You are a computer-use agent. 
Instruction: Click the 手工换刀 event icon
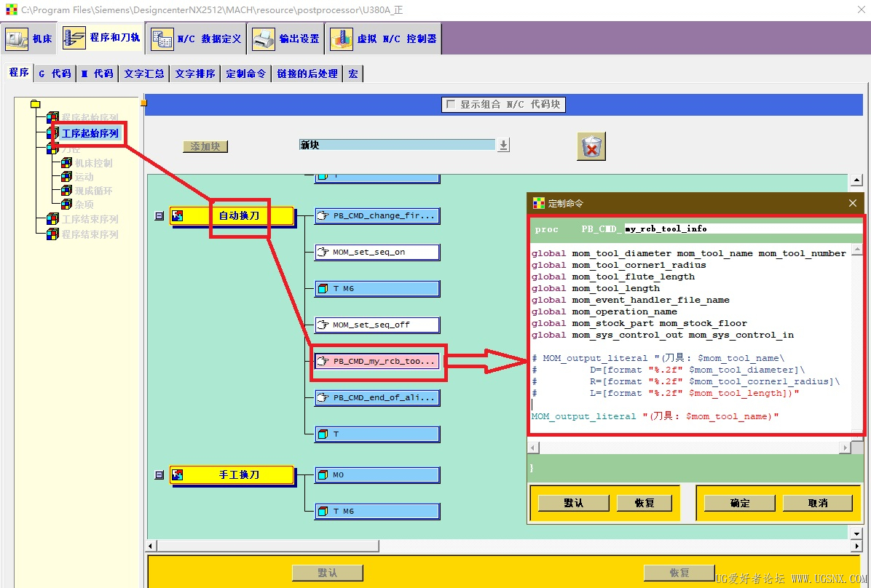click(x=177, y=474)
